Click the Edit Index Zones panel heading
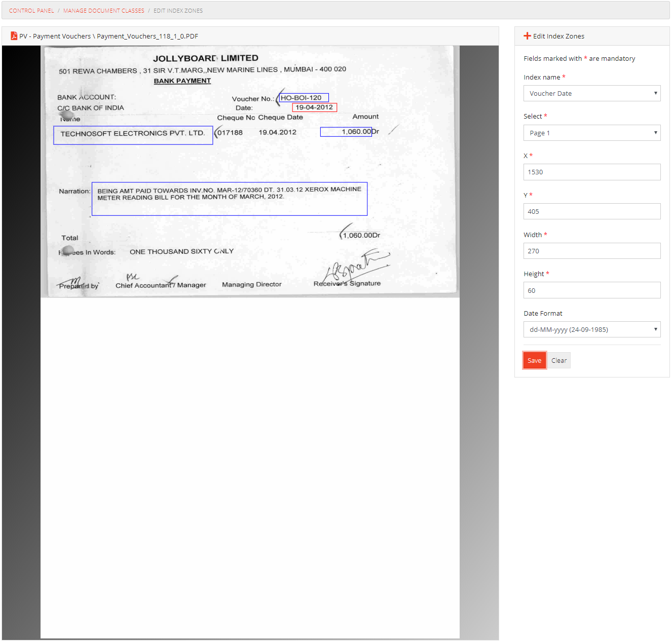Image resolution: width=672 pixels, height=643 pixels. [558, 36]
